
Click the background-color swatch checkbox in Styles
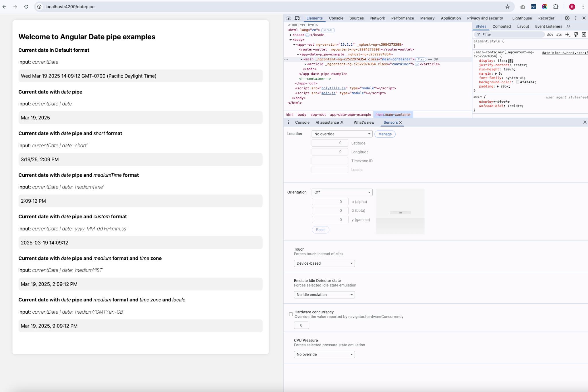(518, 82)
